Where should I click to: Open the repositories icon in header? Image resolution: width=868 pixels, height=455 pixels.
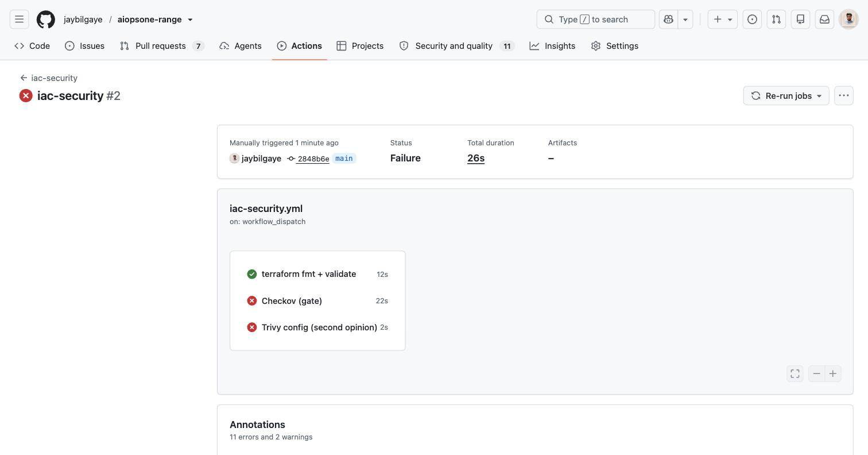pyautogui.click(x=800, y=19)
